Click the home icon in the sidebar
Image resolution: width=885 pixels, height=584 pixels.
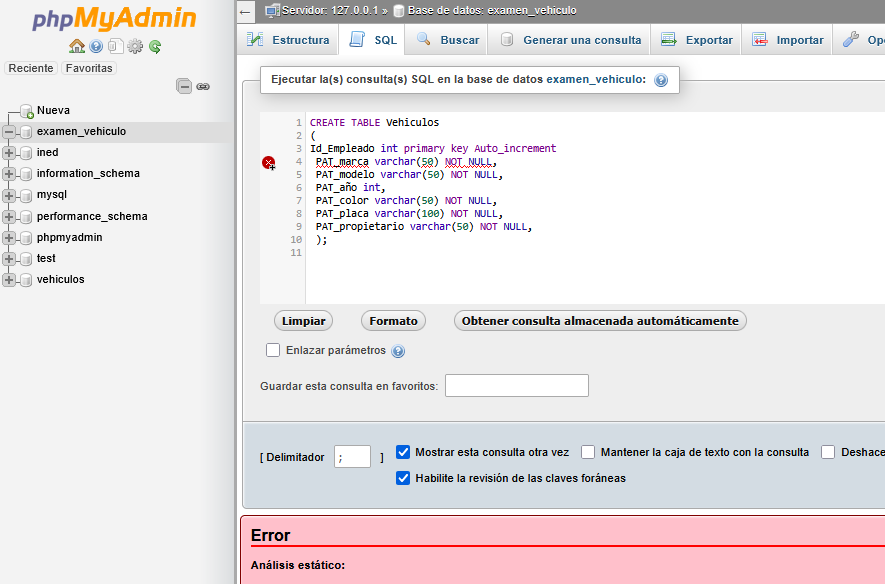[77, 46]
